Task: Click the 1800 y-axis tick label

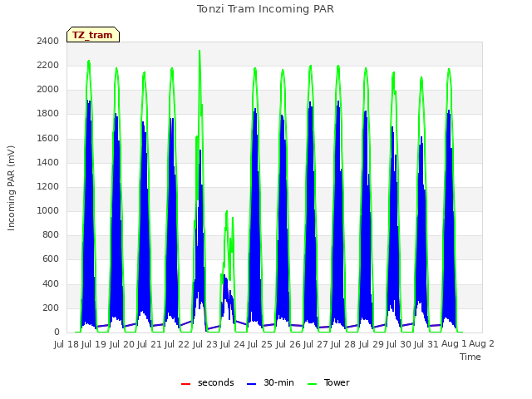Action: click(48, 114)
